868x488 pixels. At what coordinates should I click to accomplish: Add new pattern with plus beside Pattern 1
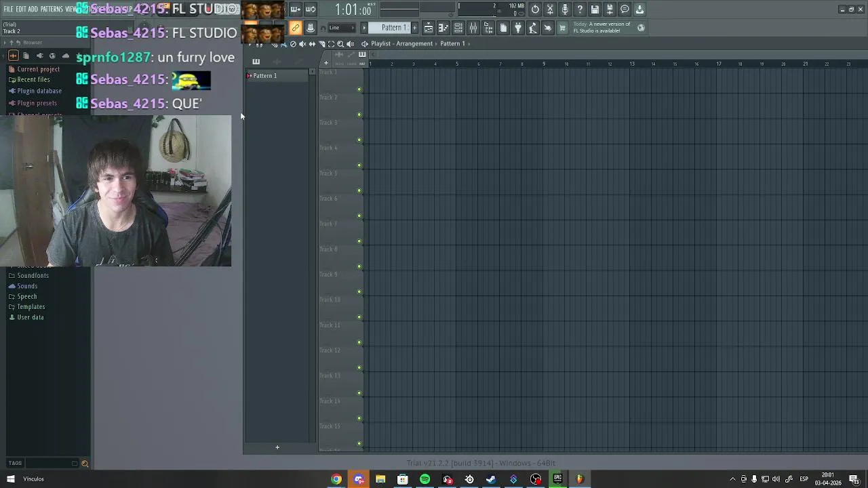click(415, 28)
